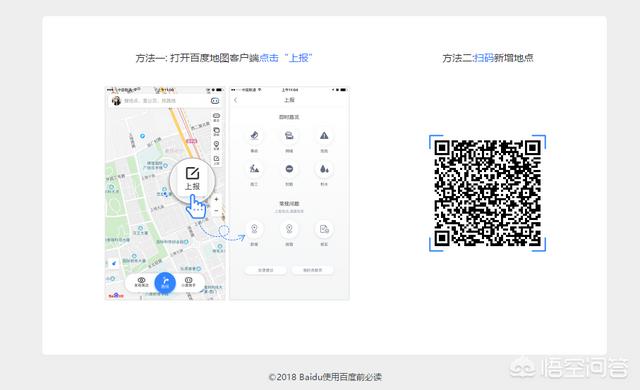Click the left pill button on report screen
This screenshot has width=640, height=390.
(x=266, y=270)
